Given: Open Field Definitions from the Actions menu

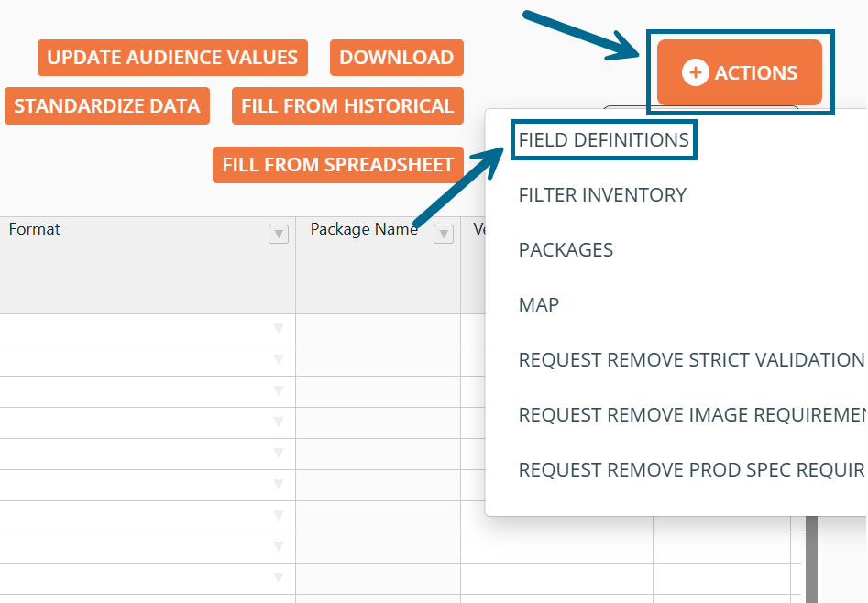Looking at the screenshot, I should 603,140.
